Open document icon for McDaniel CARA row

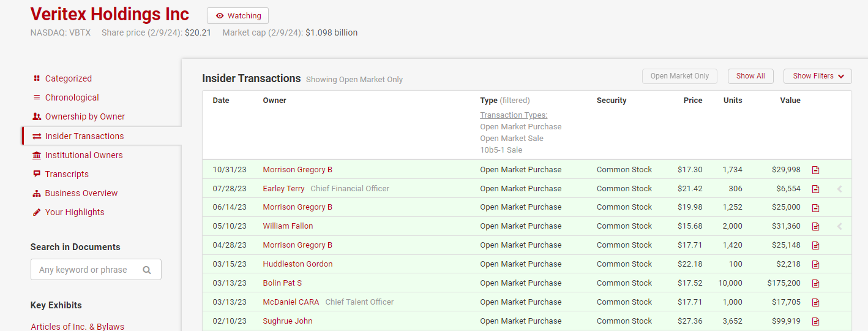point(815,303)
